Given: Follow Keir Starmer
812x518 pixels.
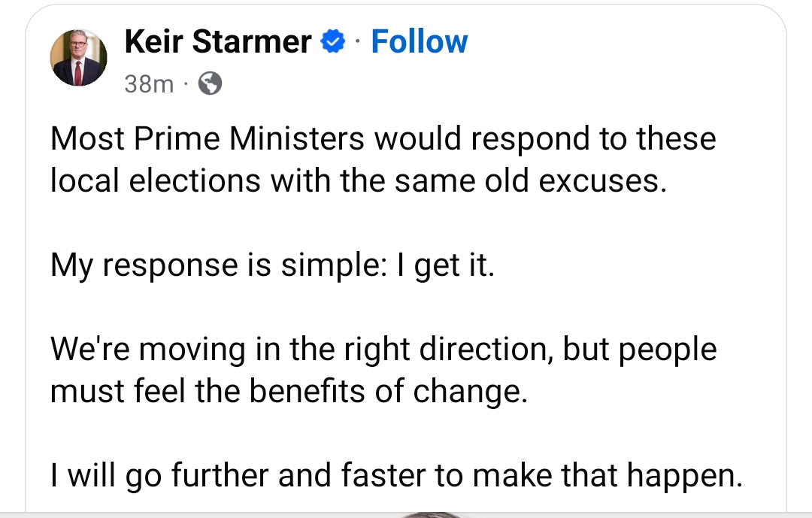Looking at the screenshot, I should [x=419, y=41].
